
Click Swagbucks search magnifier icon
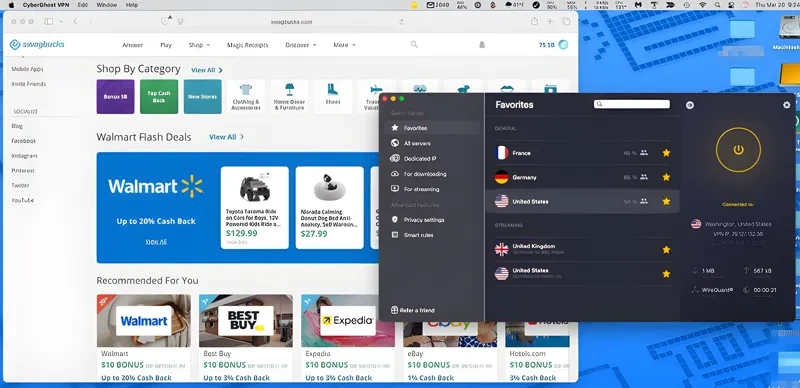[x=414, y=44]
